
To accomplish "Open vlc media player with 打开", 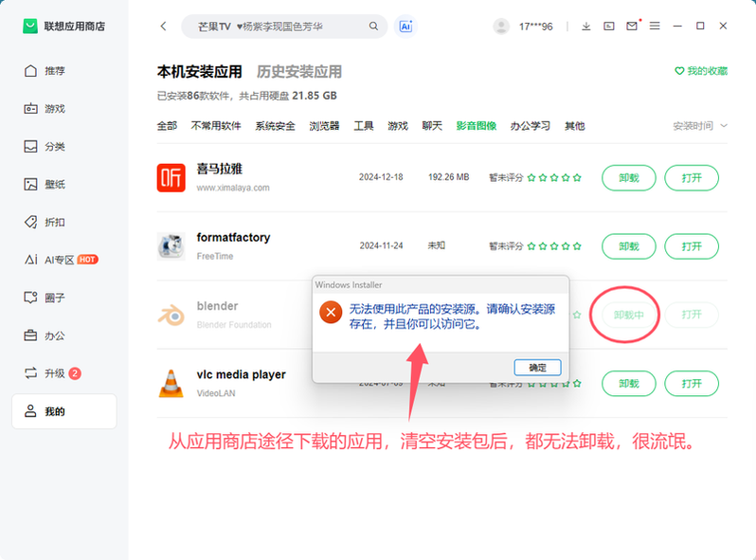I will [692, 384].
